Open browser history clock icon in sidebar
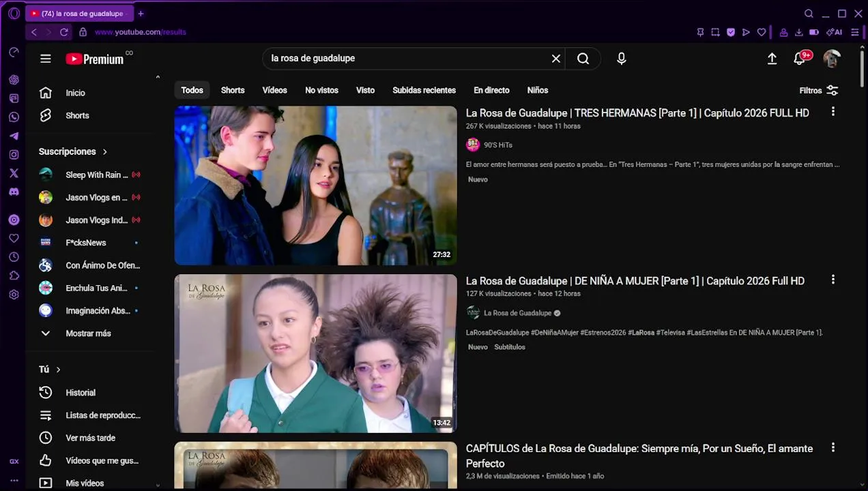Screen dimensions: 868x491 (x=14, y=257)
